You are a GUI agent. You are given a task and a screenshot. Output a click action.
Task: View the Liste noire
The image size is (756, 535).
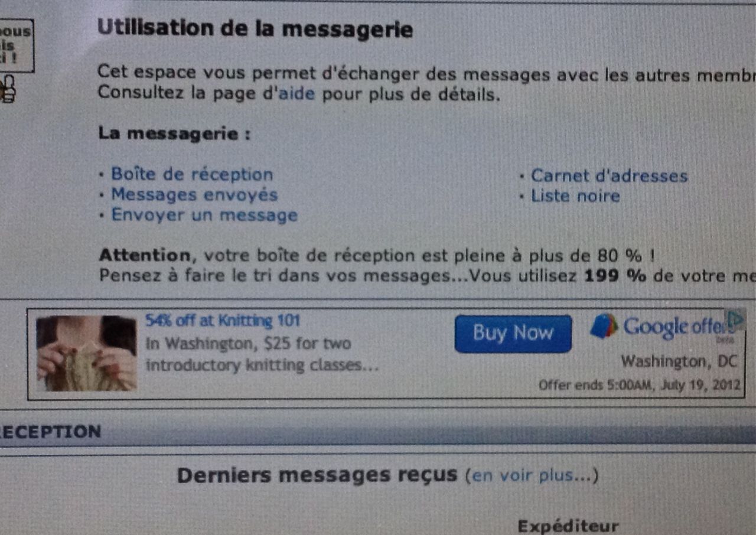coord(575,196)
